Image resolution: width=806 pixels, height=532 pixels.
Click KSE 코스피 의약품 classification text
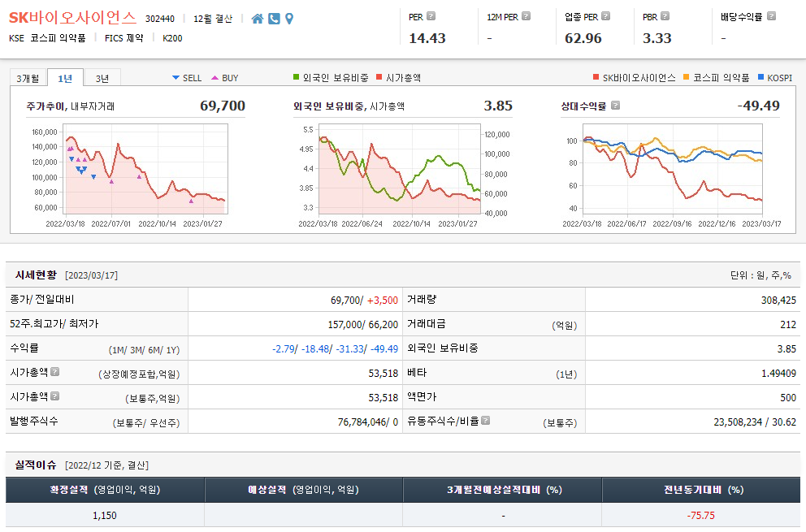(47, 38)
